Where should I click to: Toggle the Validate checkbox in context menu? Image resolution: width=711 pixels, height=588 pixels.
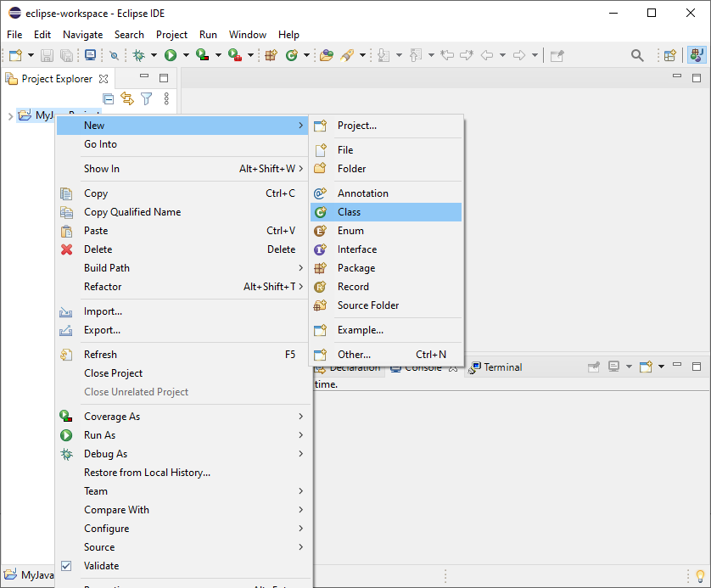[66, 566]
